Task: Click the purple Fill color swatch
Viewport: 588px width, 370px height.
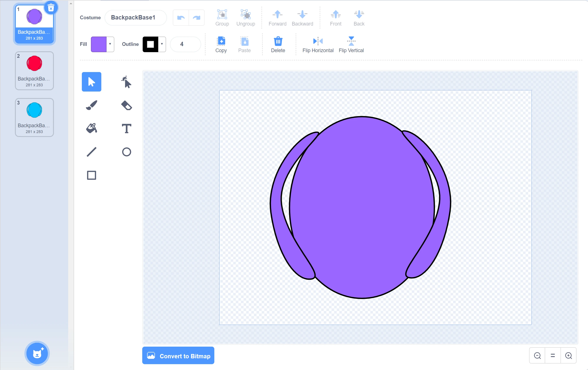Action: click(x=99, y=44)
